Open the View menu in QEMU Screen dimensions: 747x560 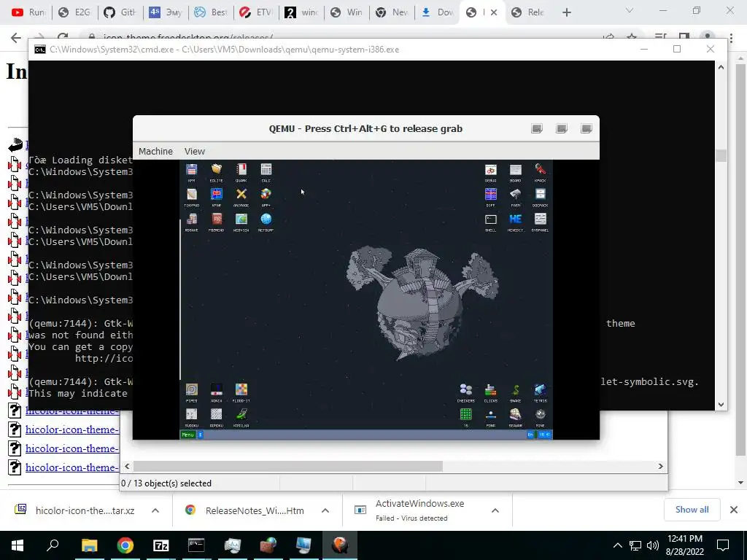point(194,151)
